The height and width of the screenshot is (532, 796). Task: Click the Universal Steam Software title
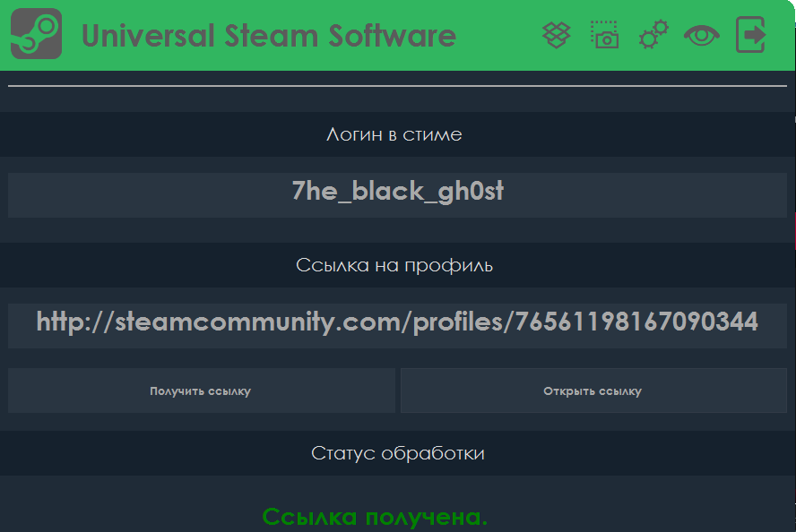point(269,36)
